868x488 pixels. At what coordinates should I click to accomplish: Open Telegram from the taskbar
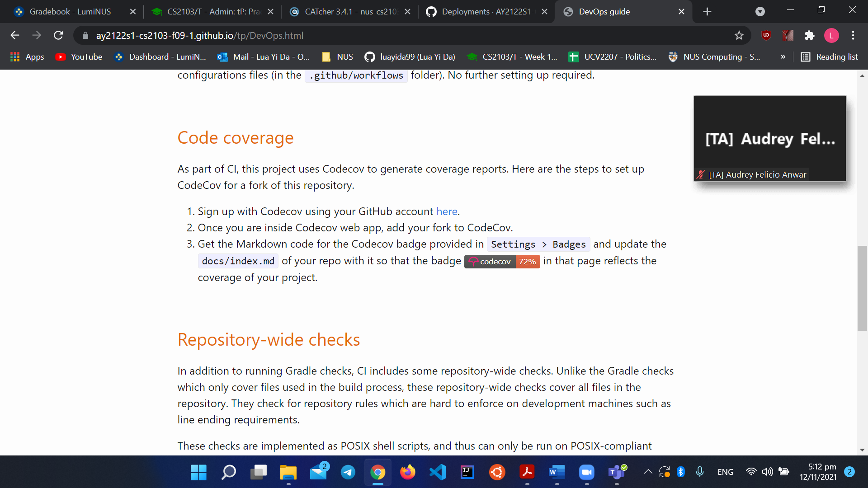348,472
